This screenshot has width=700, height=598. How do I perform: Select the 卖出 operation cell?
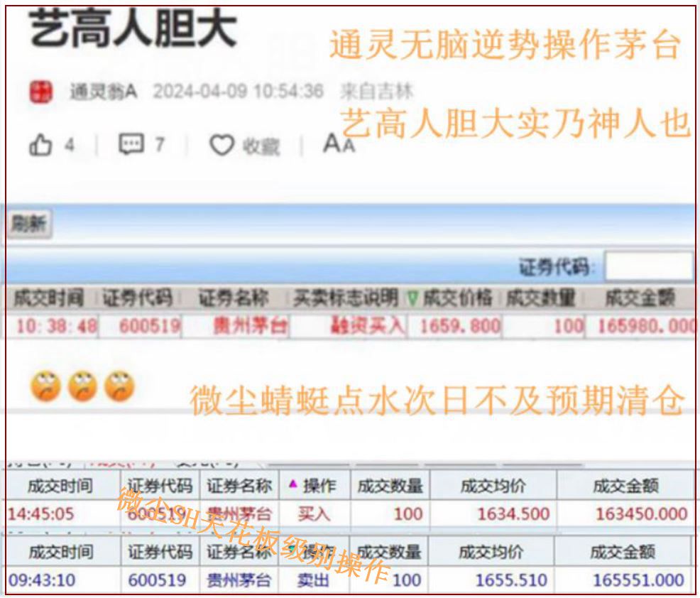tap(313, 580)
